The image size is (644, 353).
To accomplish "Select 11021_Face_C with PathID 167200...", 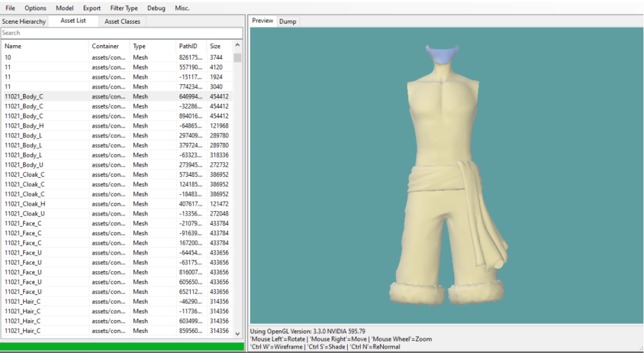I will (x=117, y=243).
